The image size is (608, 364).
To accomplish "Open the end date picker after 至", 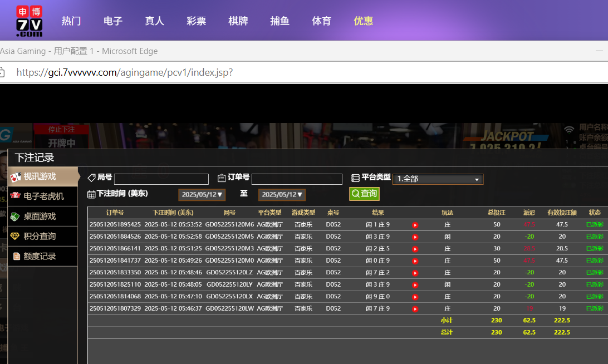I will [x=282, y=195].
